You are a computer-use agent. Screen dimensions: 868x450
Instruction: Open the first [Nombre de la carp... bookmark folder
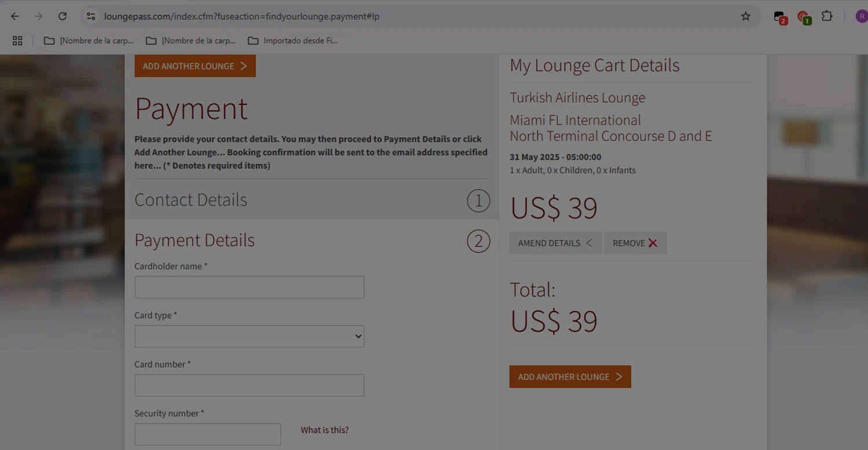(89, 41)
